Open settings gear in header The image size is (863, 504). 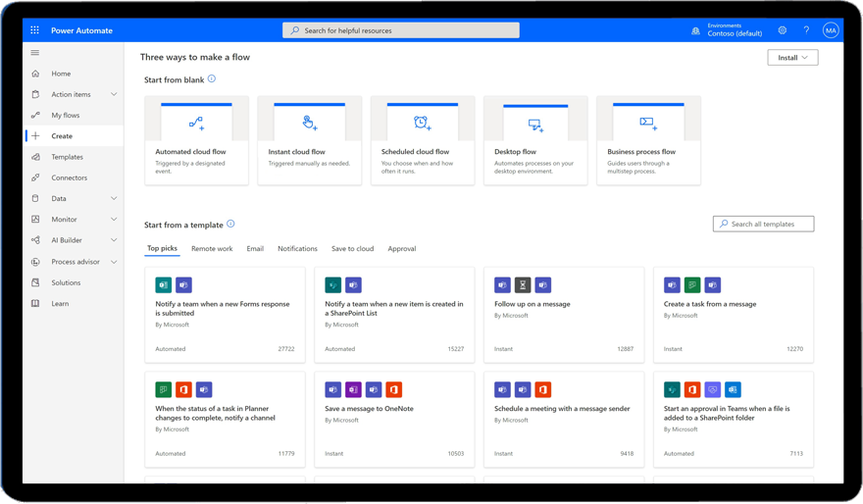(x=783, y=30)
